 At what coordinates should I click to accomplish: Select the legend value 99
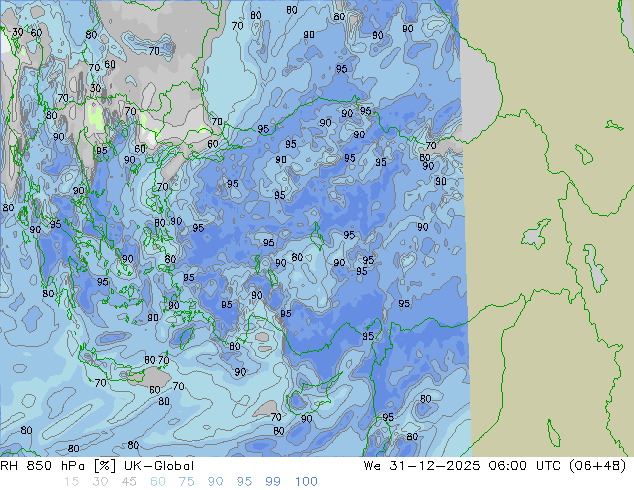273,482
